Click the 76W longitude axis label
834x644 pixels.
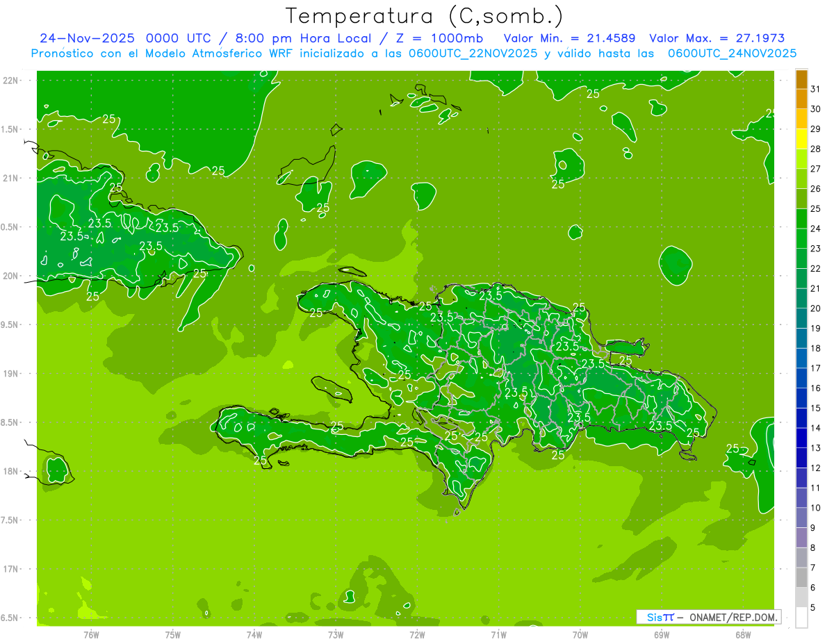click(91, 634)
